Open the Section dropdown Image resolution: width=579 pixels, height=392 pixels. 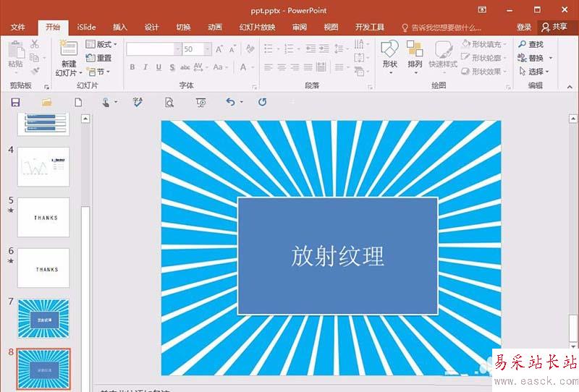[98, 72]
